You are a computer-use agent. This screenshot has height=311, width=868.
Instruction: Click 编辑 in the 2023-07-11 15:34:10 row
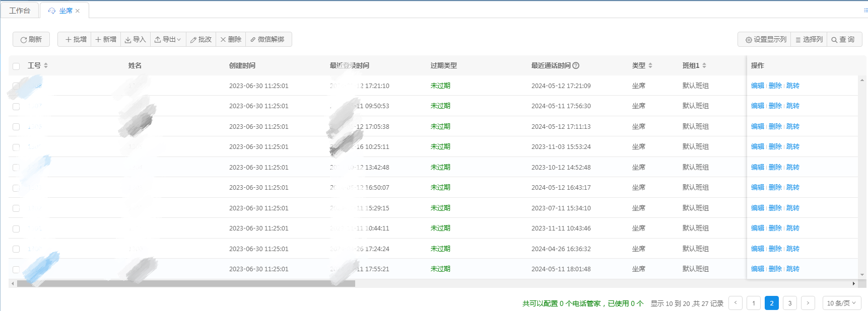758,208
